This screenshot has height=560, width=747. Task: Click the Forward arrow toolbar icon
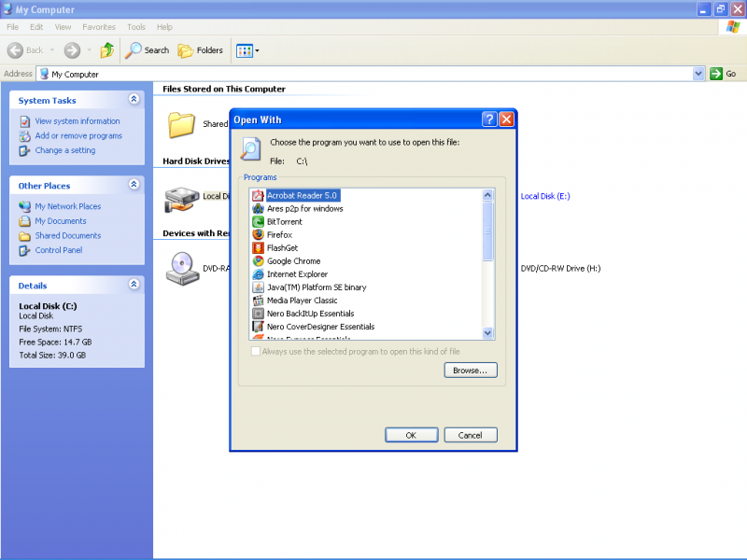point(72,50)
